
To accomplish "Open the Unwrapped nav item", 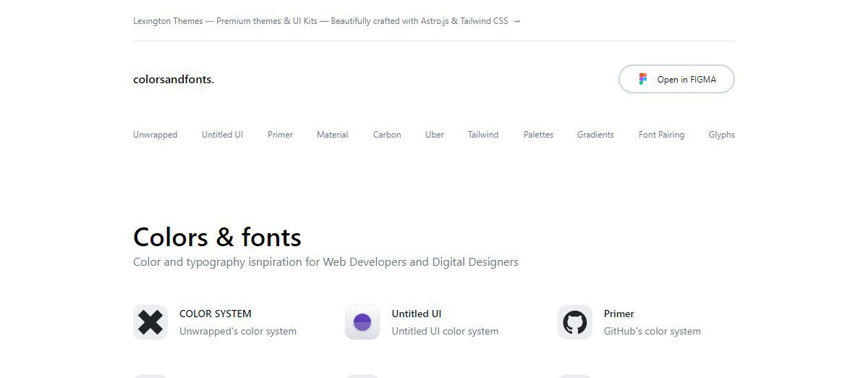I will click(x=155, y=135).
